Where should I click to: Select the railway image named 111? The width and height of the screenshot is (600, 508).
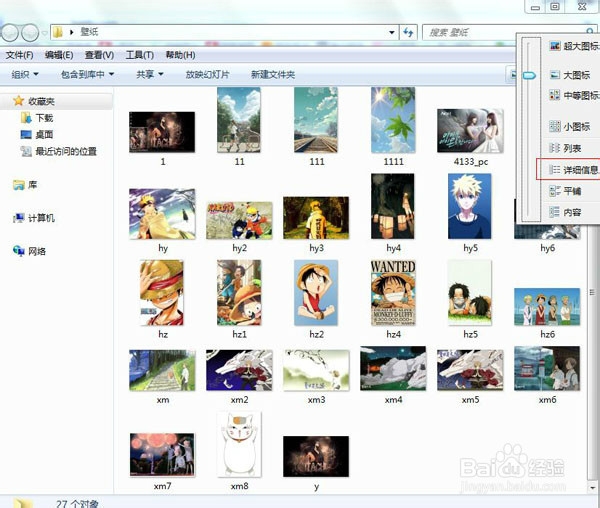316,120
